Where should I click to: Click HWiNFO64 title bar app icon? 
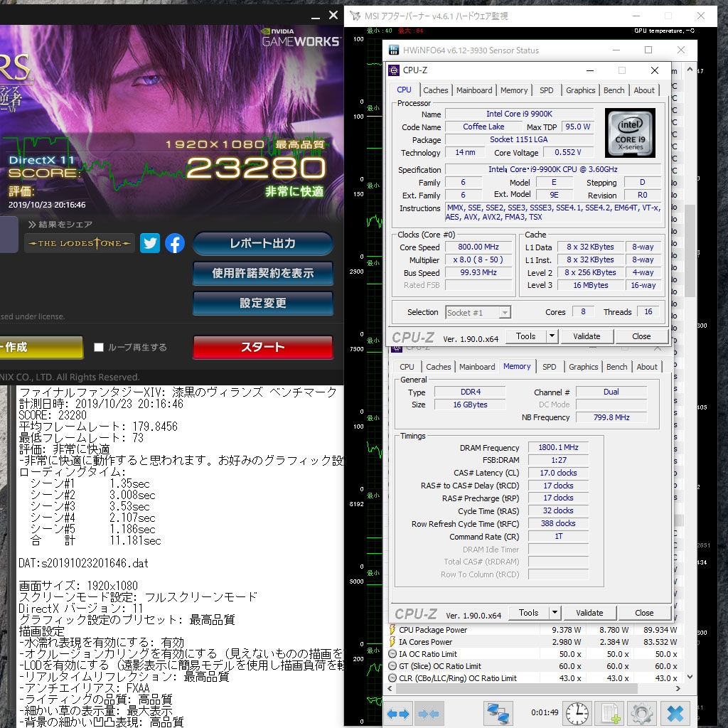pos(394,50)
